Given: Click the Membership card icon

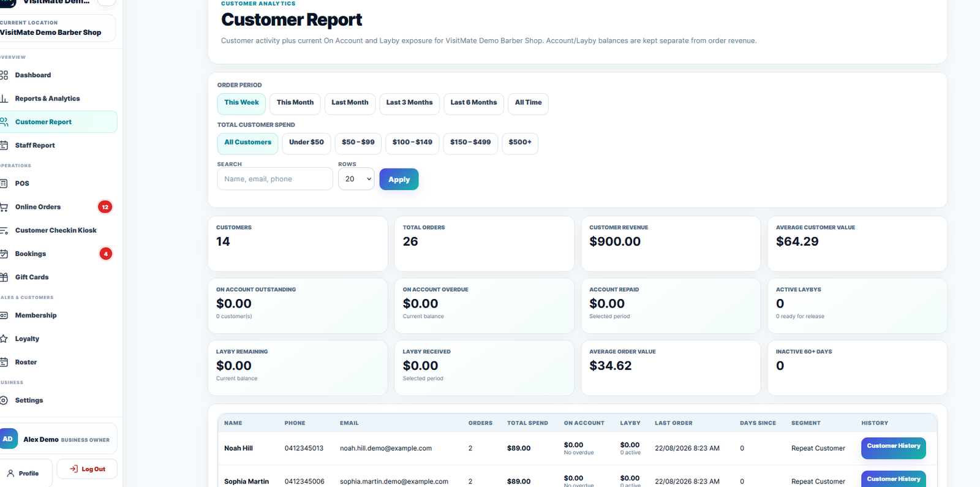Looking at the screenshot, I should tap(4, 315).
